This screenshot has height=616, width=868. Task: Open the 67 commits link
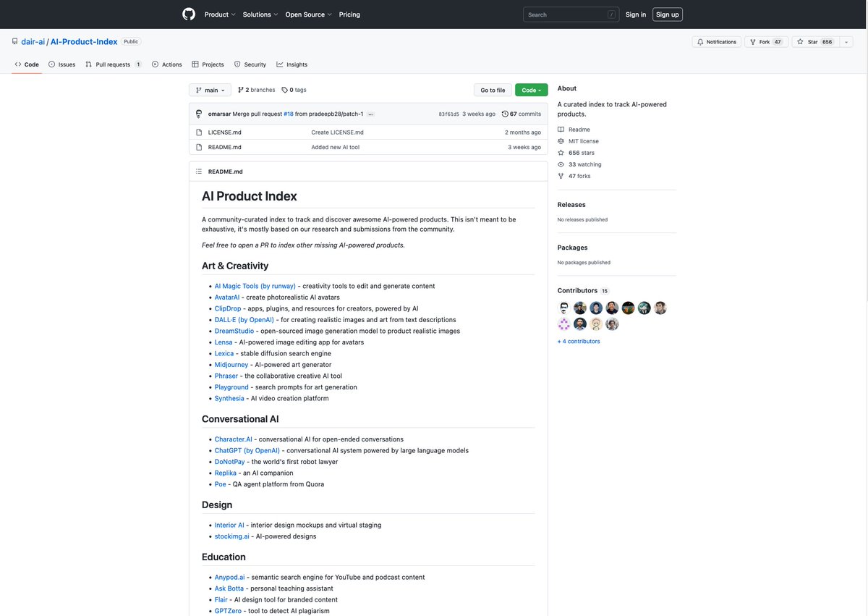521,114
